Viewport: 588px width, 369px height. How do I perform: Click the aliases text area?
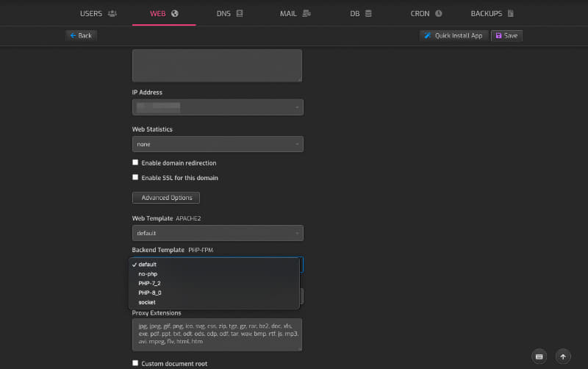pyautogui.click(x=217, y=65)
